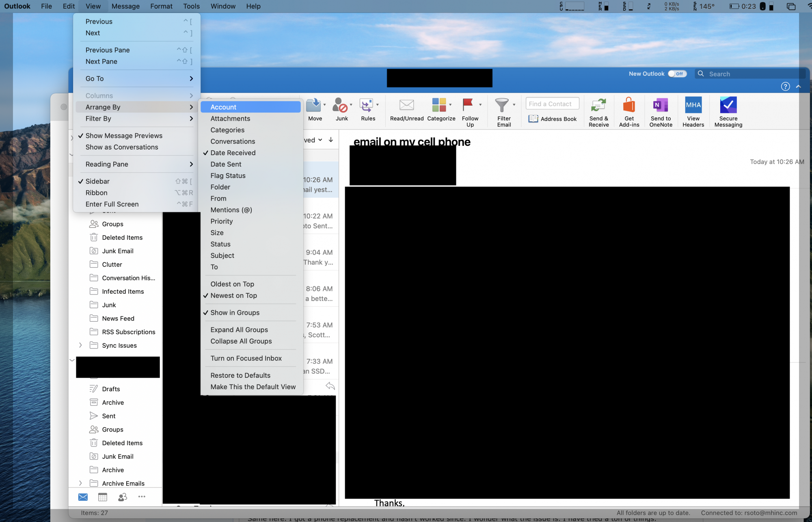Viewport: 812px width, 522px height.
Task: Open Get Add-ins store icon
Action: click(x=629, y=106)
